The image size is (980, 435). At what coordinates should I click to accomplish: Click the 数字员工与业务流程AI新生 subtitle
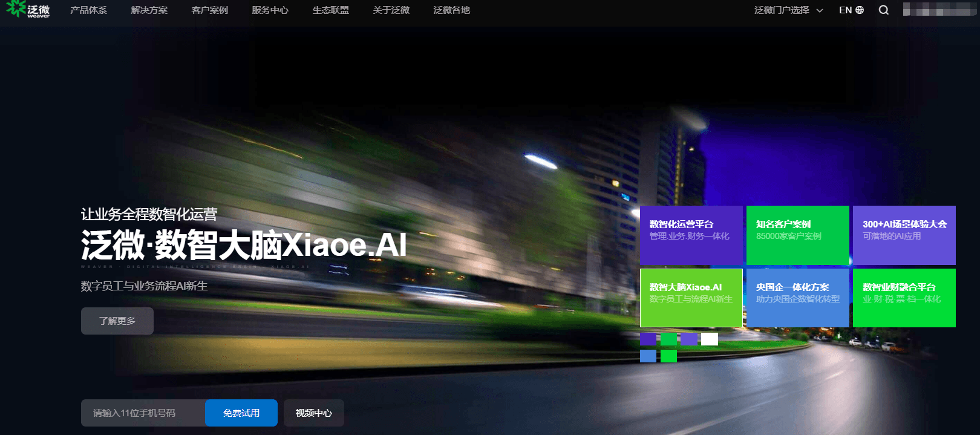point(144,286)
